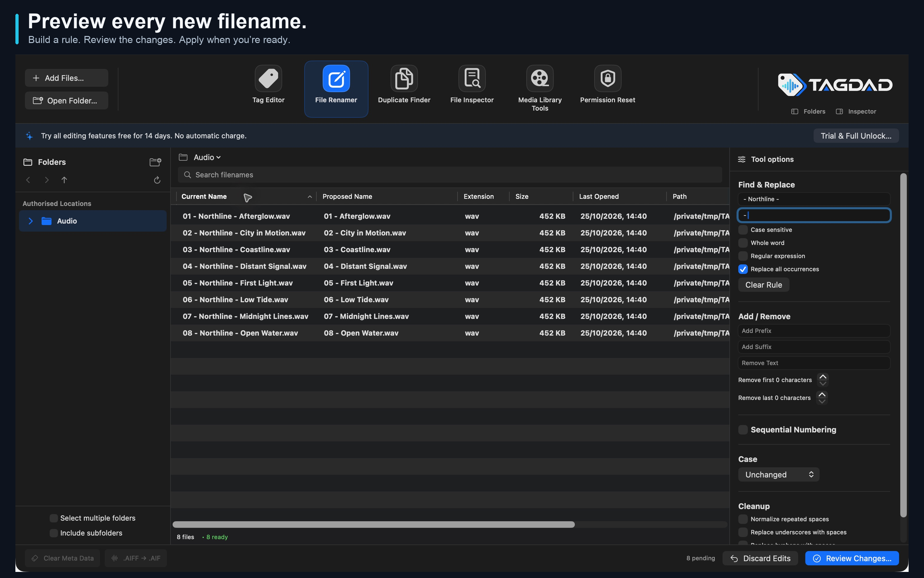This screenshot has height=578, width=924.
Task: Click Add Files button
Action: (x=66, y=78)
